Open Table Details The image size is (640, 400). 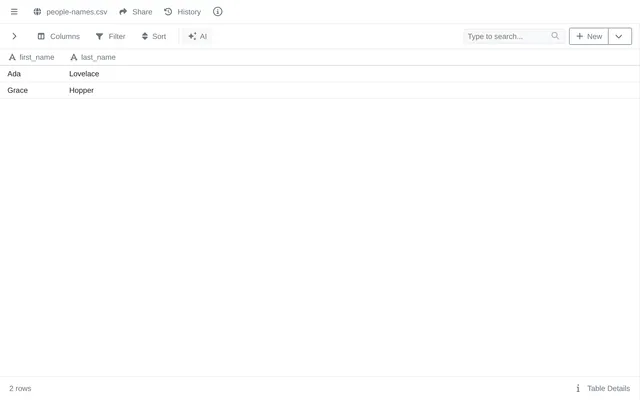pos(603,388)
